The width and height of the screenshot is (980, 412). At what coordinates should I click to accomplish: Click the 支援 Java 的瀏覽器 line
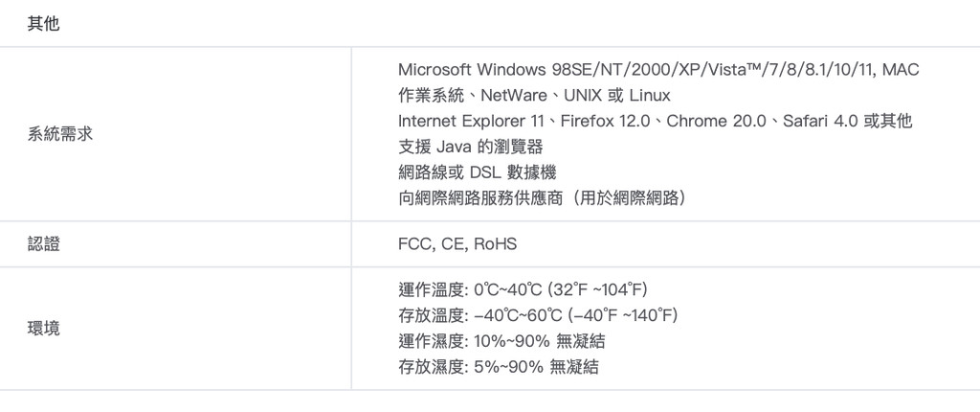(470, 148)
